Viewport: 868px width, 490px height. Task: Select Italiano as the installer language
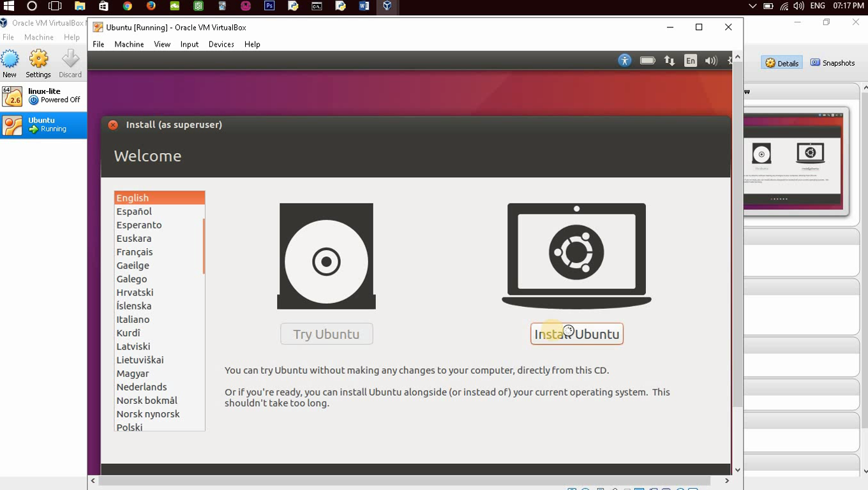tap(132, 319)
